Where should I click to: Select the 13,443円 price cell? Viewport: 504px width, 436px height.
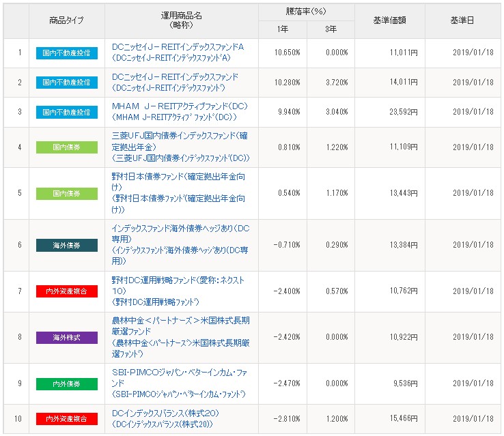click(x=390, y=193)
